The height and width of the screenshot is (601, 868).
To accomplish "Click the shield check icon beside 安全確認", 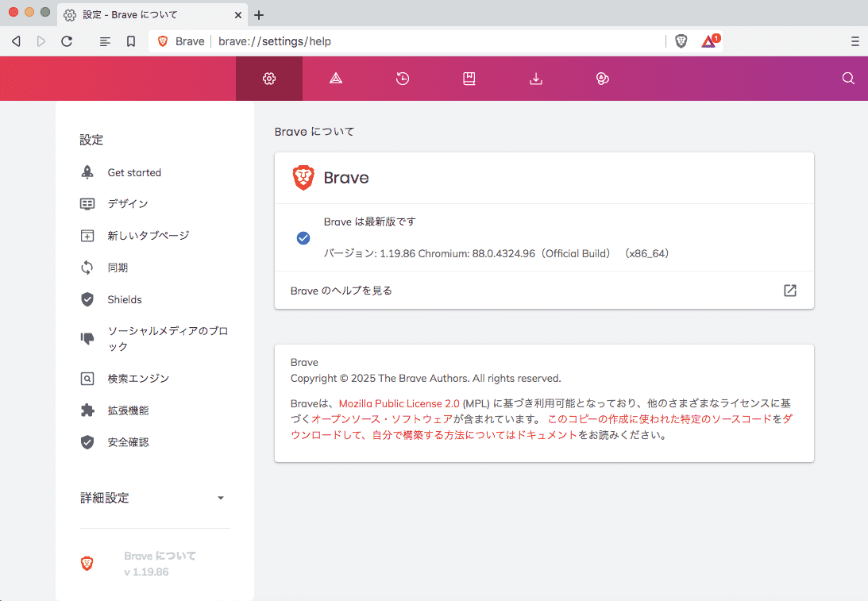I will 87,442.
